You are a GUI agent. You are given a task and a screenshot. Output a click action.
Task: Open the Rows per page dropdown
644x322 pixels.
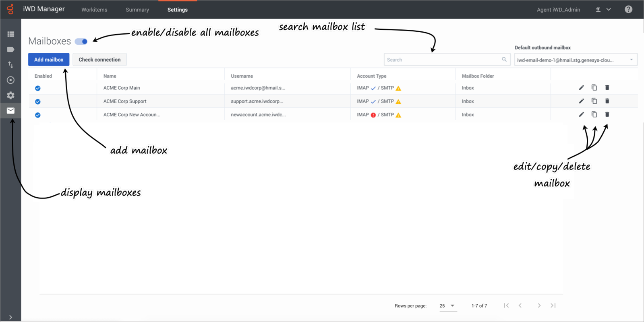pyautogui.click(x=447, y=306)
